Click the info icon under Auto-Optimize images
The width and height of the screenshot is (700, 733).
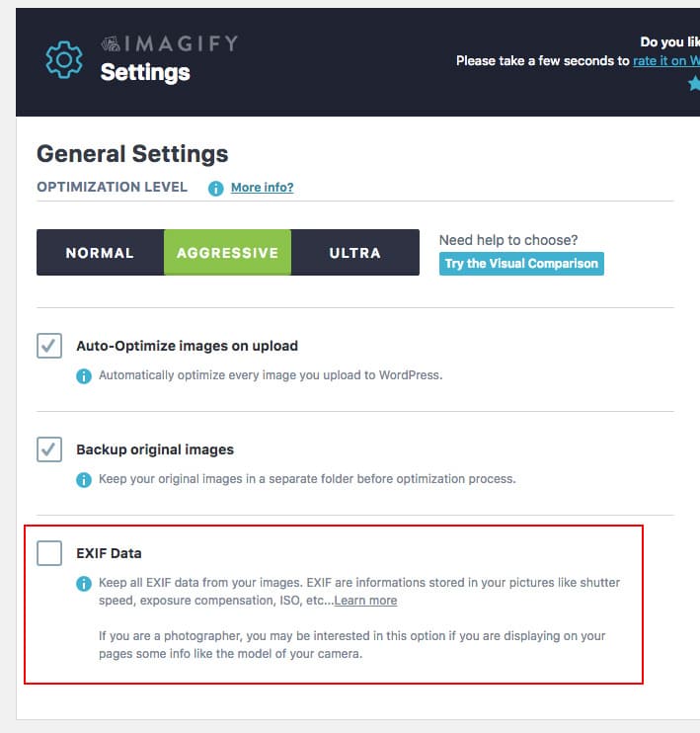[x=84, y=375]
